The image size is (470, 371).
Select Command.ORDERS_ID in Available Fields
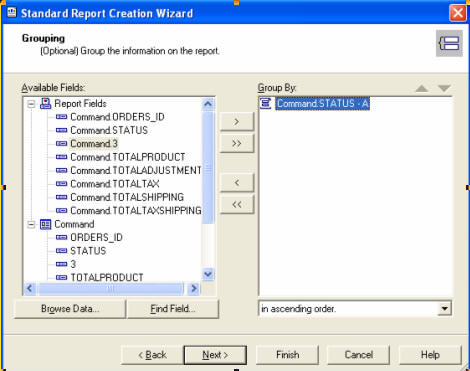pos(117,117)
